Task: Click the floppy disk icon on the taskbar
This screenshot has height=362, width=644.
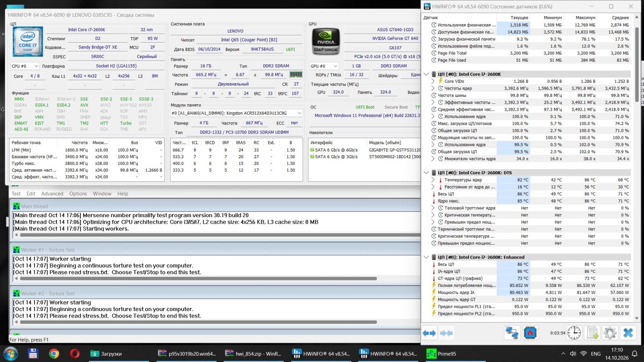Action: 33,354
